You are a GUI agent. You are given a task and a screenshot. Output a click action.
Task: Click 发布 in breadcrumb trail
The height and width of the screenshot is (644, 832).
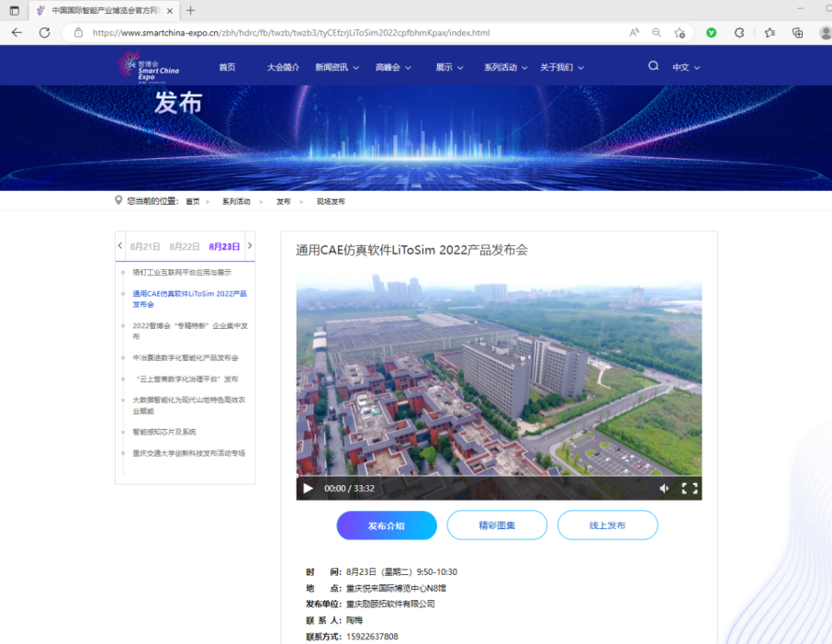coord(284,202)
